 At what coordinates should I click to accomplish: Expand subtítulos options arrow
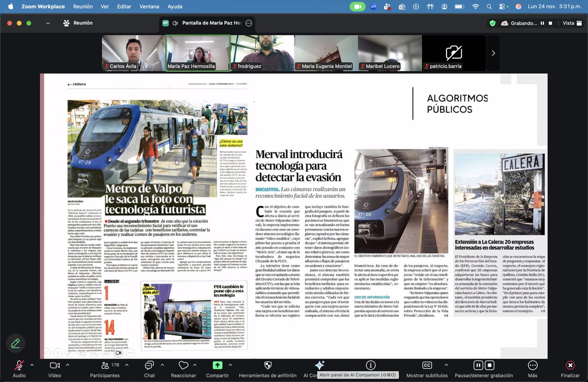point(446,365)
